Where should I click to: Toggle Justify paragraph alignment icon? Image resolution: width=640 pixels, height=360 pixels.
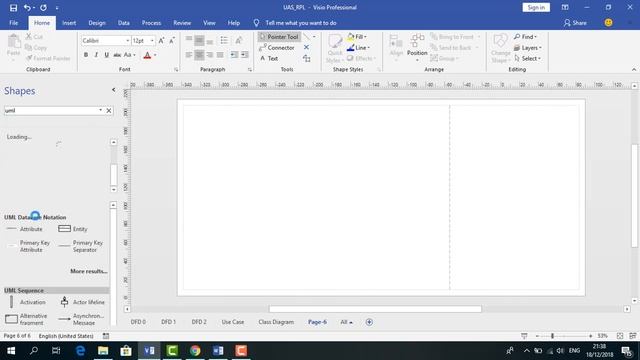point(220,55)
